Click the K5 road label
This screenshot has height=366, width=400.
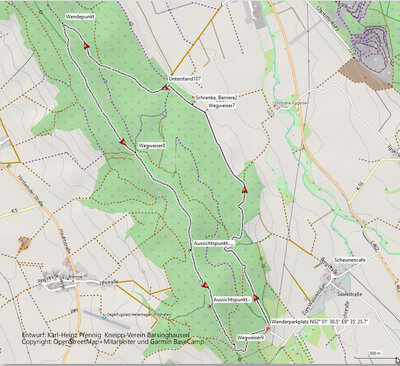(x=14, y=211)
